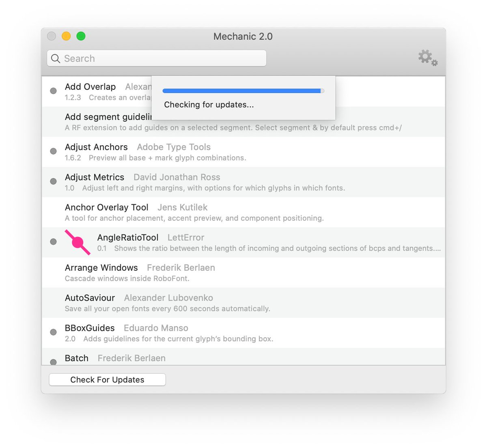
Task: Select the AutoSaviour extension row
Action: pyautogui.click(x=243, y=303)
